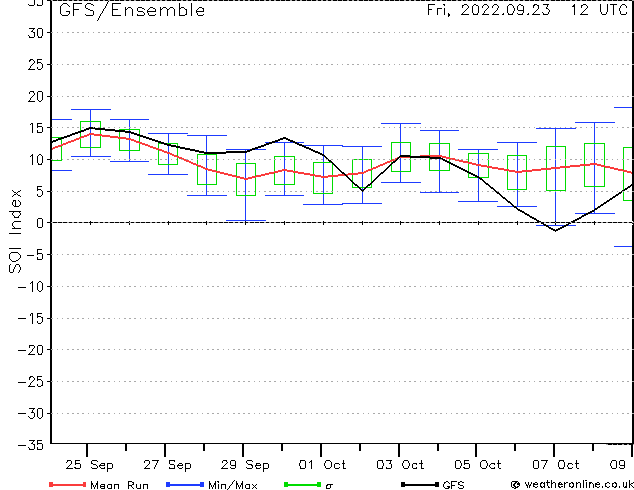Click the green sigma box above 03 Oct

pos(401,157)
